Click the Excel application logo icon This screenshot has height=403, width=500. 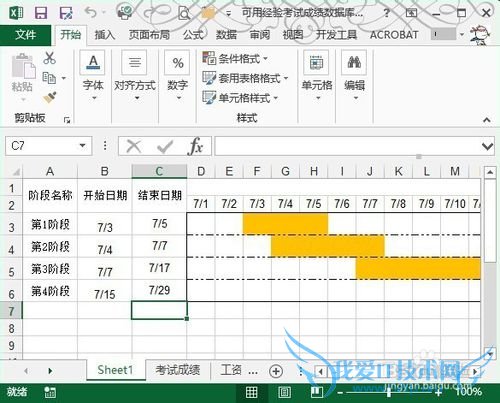click(16, 13)
